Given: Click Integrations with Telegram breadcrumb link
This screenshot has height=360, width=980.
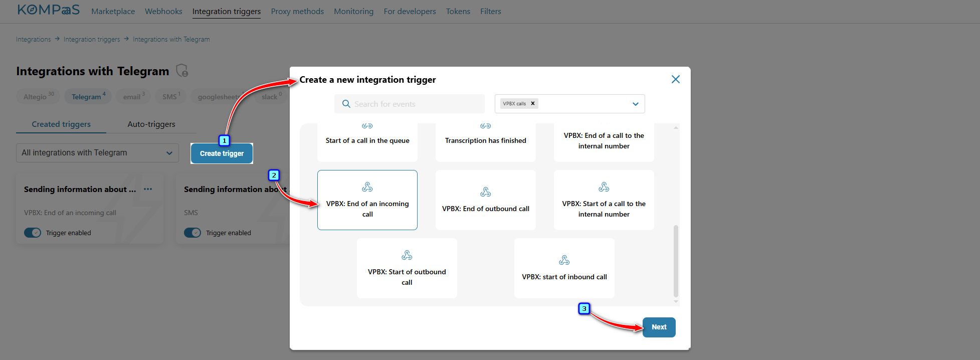Looking at the screenshot, I should tap(171, 39).
